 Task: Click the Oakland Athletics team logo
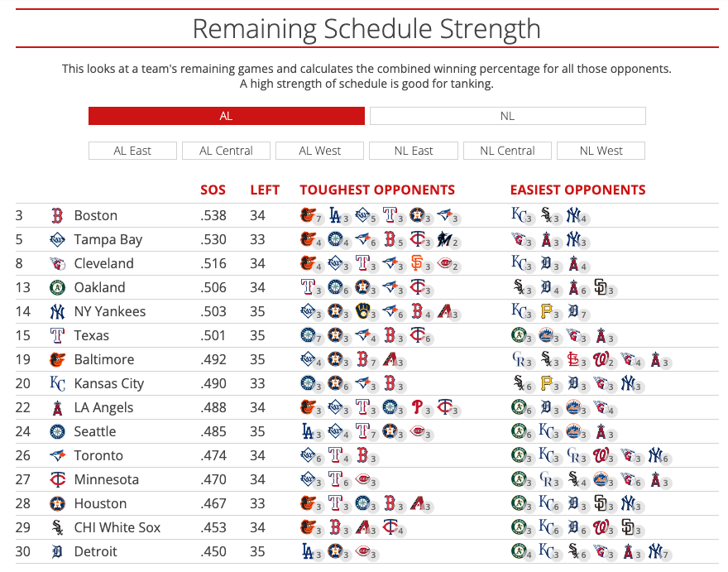57,288
